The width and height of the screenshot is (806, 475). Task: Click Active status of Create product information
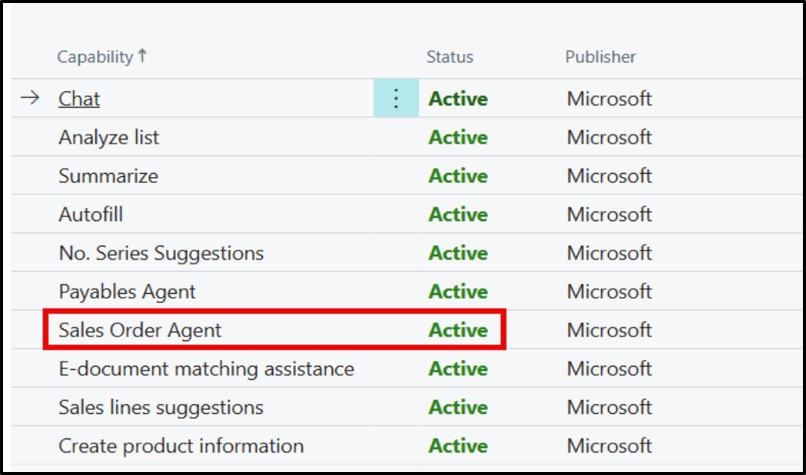tap(458, 446)
